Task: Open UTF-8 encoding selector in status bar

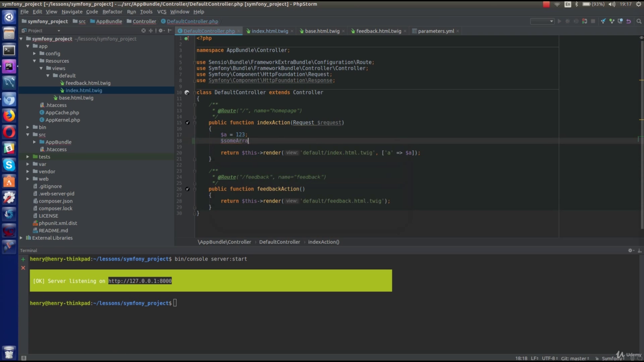Action: point(549,358)
